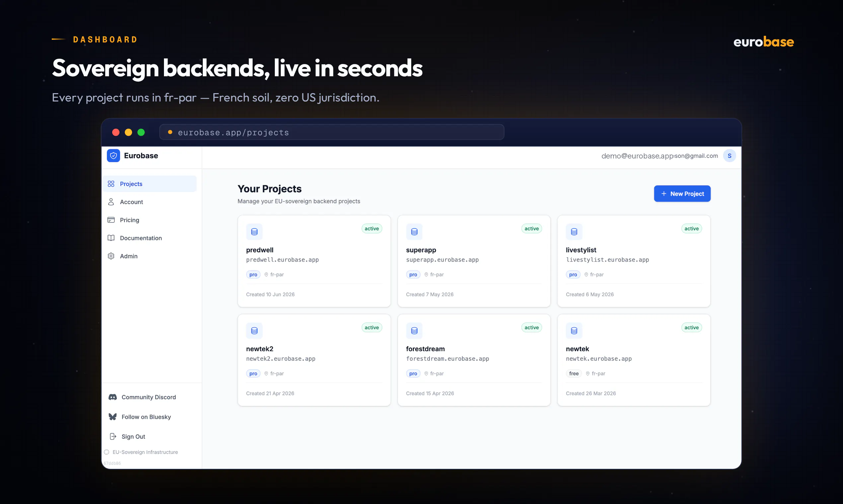Click the superapp database icon
The width and height of the screenshot is (843, 504).
tap(414, 232)
